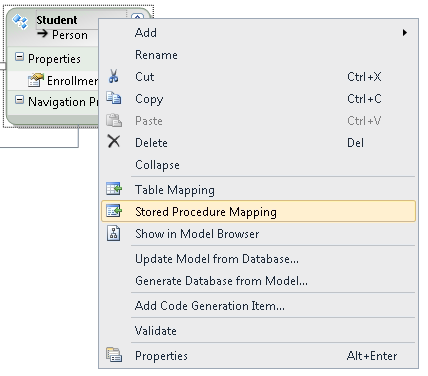Click the Copy pages icon
428x376 pixels.
click(114, 98)
